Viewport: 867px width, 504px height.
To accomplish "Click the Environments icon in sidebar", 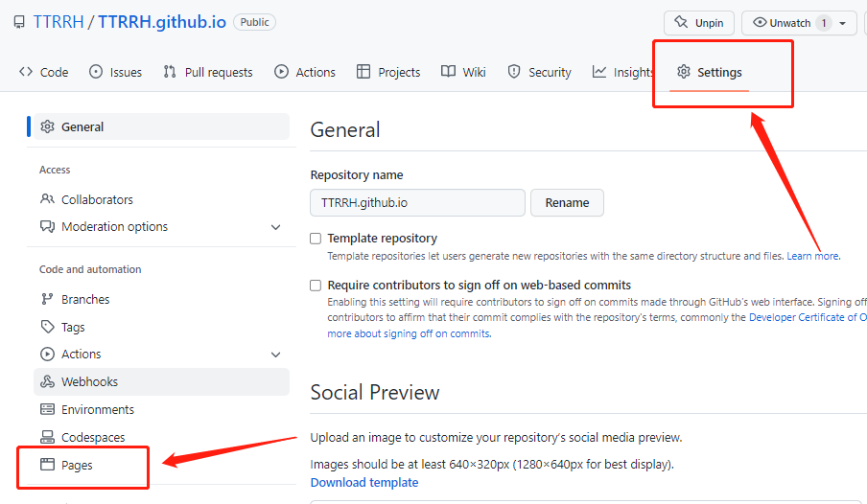I will click(x=47, y=409).
